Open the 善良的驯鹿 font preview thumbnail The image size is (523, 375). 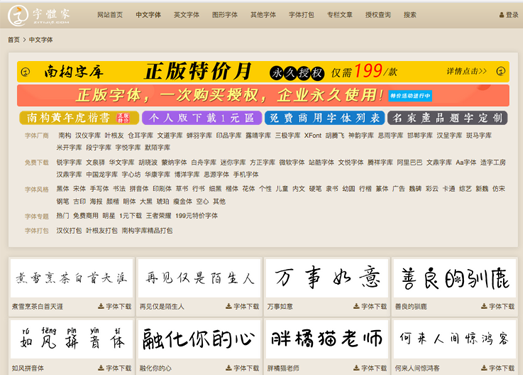(x=455, y=278)
